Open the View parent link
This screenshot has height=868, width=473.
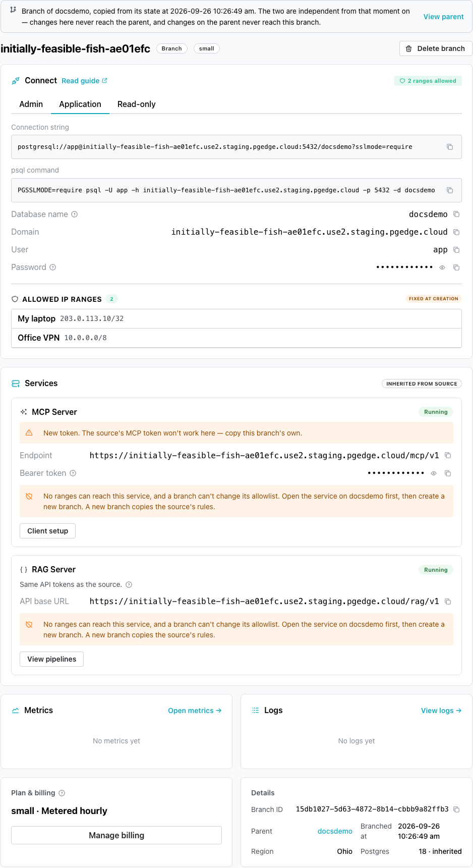pos(443,17)
